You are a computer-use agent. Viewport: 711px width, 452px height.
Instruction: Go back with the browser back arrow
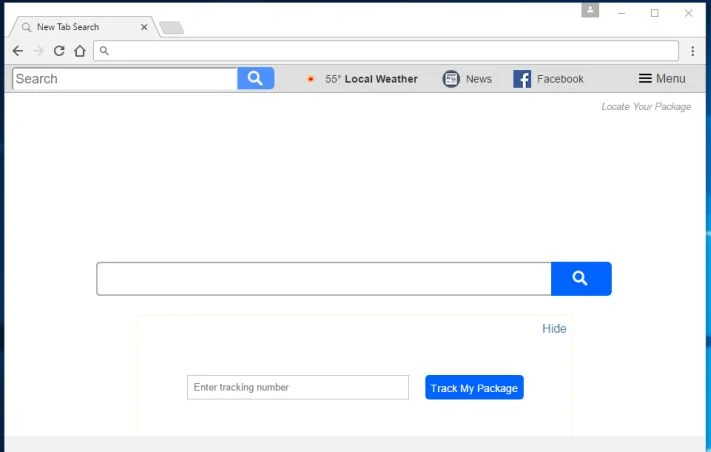[x=18, y=51]
